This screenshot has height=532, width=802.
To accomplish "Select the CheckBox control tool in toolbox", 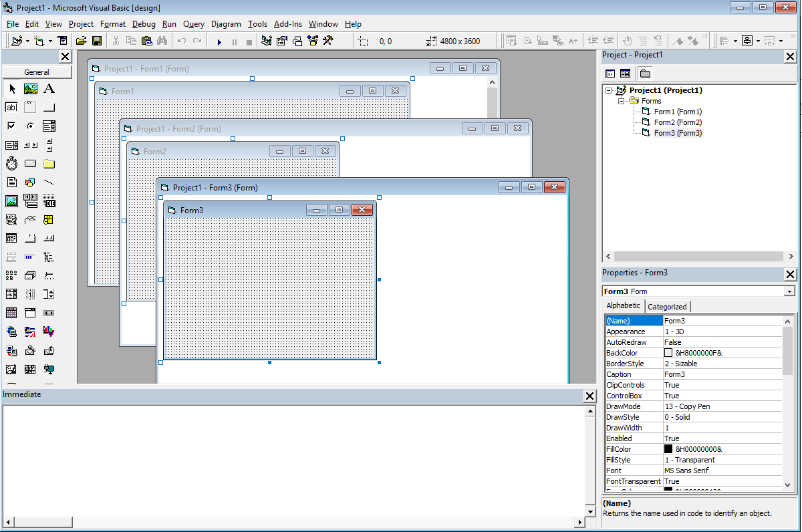I will (x=12, y=126).
